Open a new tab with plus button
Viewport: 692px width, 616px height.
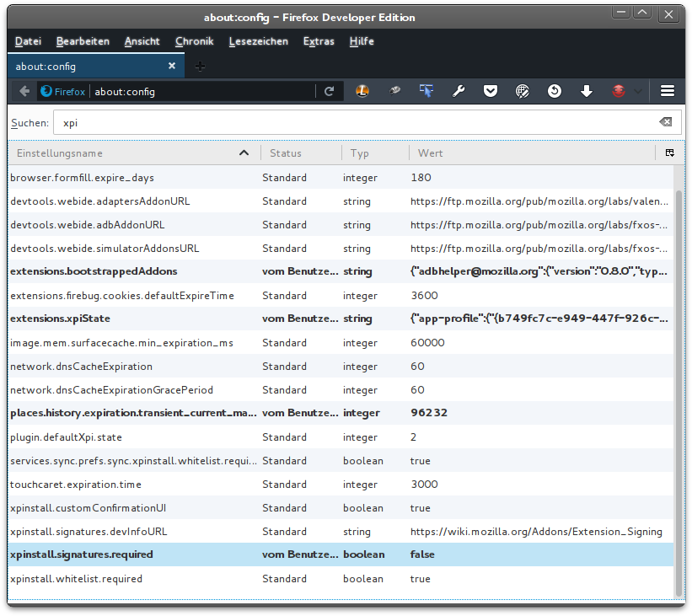click(x=200, y=67)
